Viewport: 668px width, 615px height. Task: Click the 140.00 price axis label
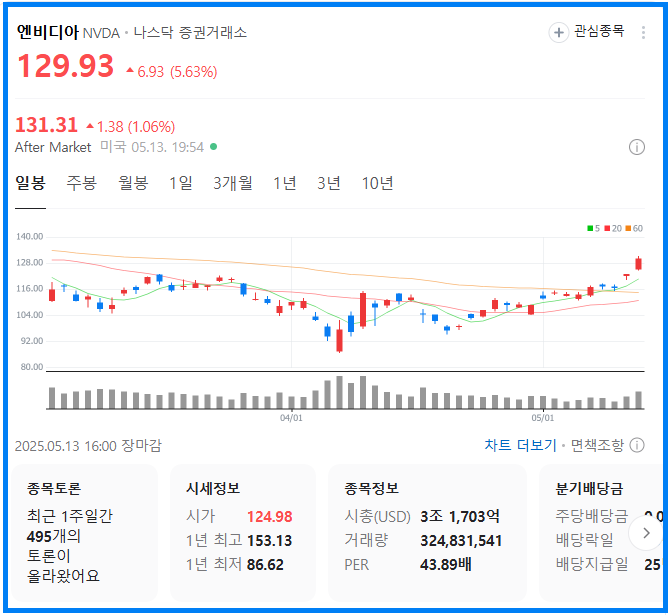click(x=30, y=237)
